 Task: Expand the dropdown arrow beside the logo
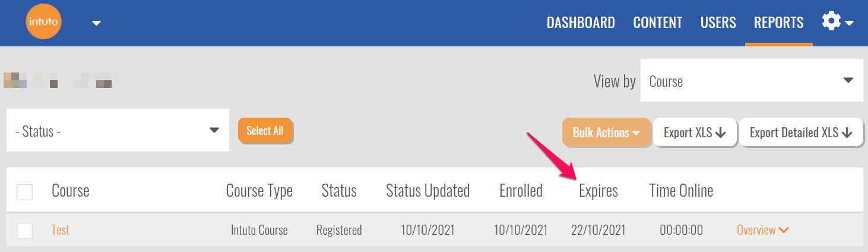point(96,23)
